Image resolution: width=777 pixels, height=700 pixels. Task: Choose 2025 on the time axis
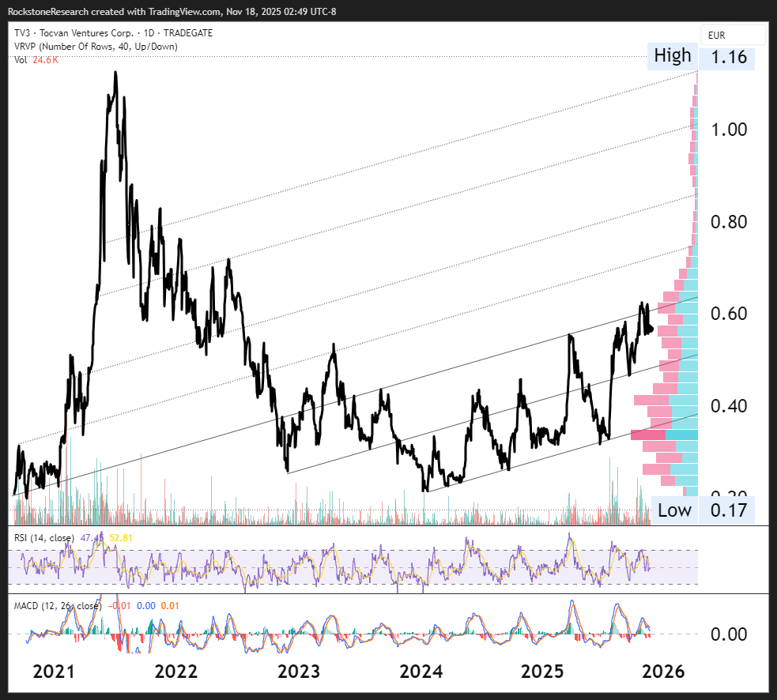coord(543,672)
